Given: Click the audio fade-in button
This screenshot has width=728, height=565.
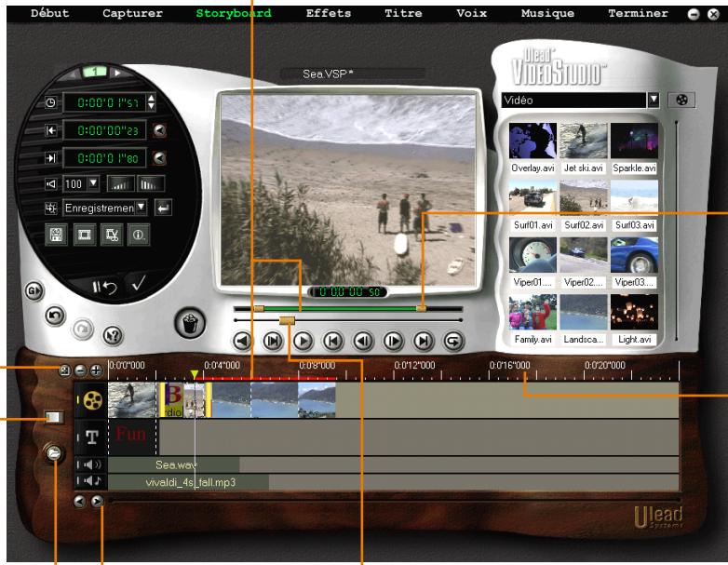Looking at the screenshot, I should pyautogui.click(x=121, y=184).
